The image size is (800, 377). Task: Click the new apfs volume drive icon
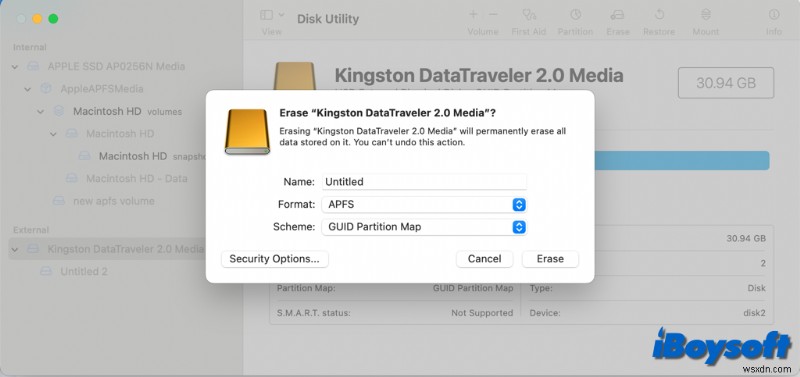click(59, 200)
